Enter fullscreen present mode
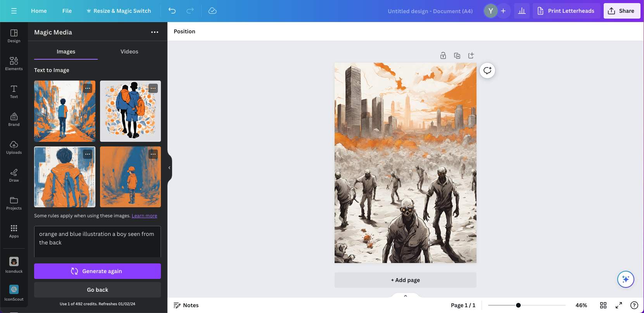 [619, 305]
